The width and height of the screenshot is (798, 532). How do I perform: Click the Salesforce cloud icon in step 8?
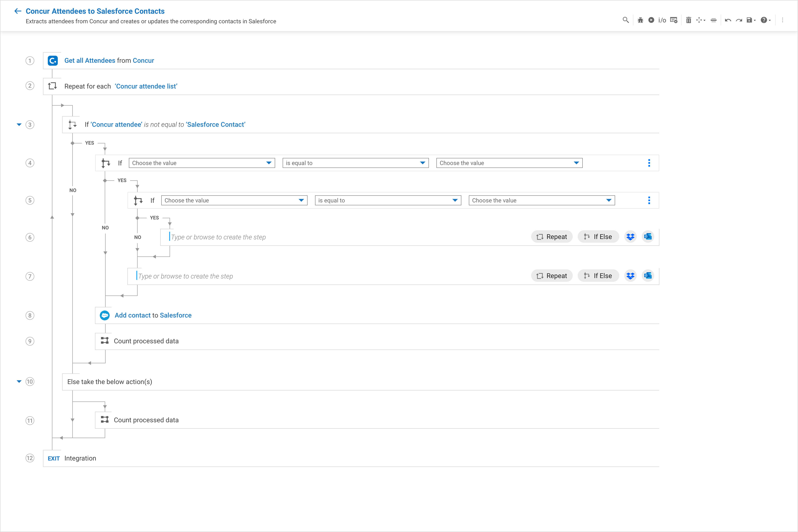pos(105,315)
